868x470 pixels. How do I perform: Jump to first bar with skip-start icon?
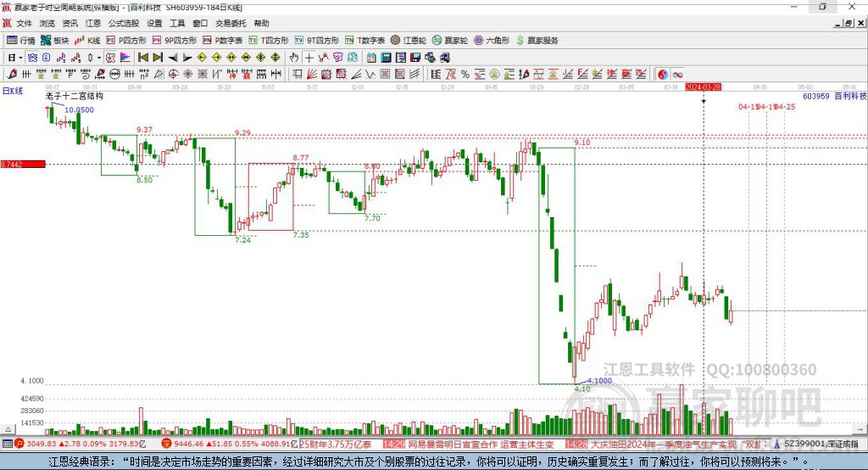click(142, 58)
